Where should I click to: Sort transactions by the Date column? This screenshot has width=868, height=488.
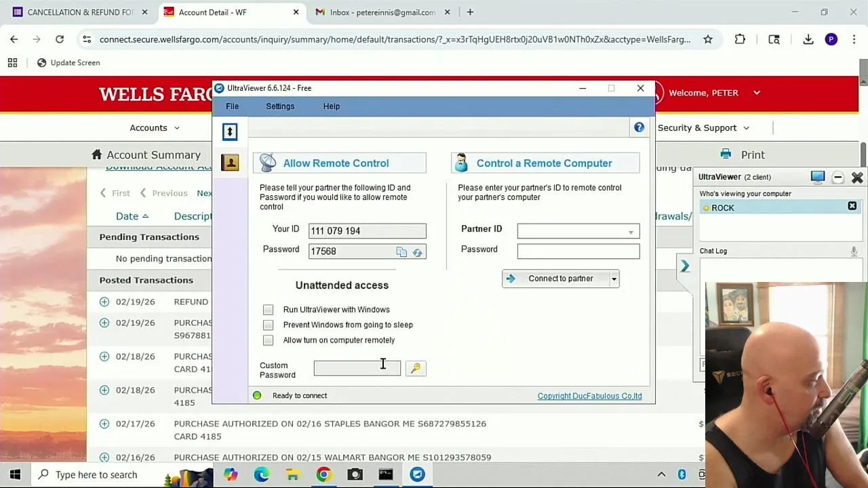[x=132, y=216]
